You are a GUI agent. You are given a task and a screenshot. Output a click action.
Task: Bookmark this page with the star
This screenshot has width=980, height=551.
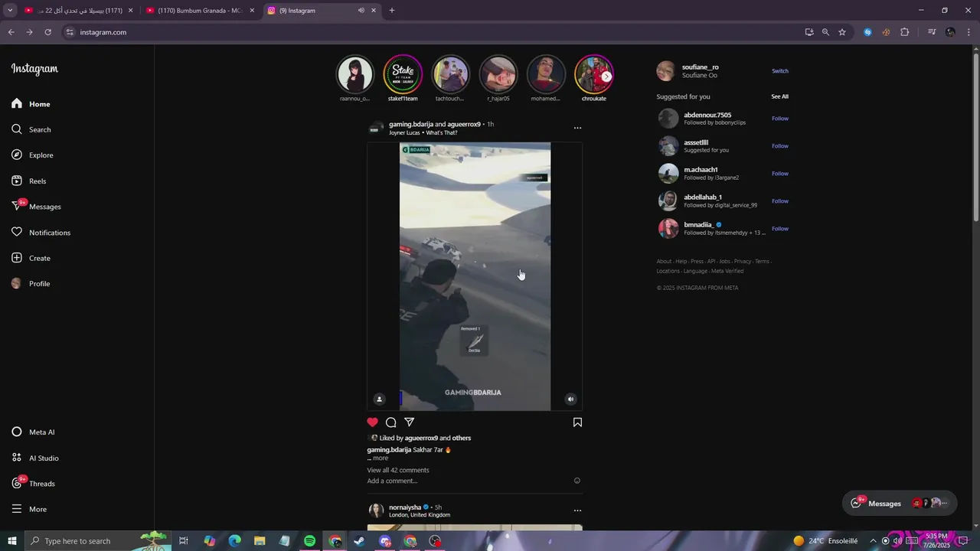[842, 32]
